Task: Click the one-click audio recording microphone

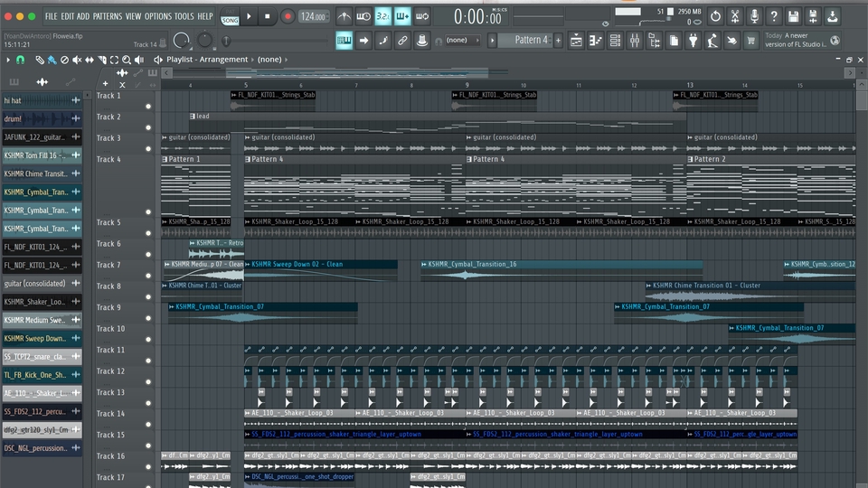Action: click(x=754, y=16)
